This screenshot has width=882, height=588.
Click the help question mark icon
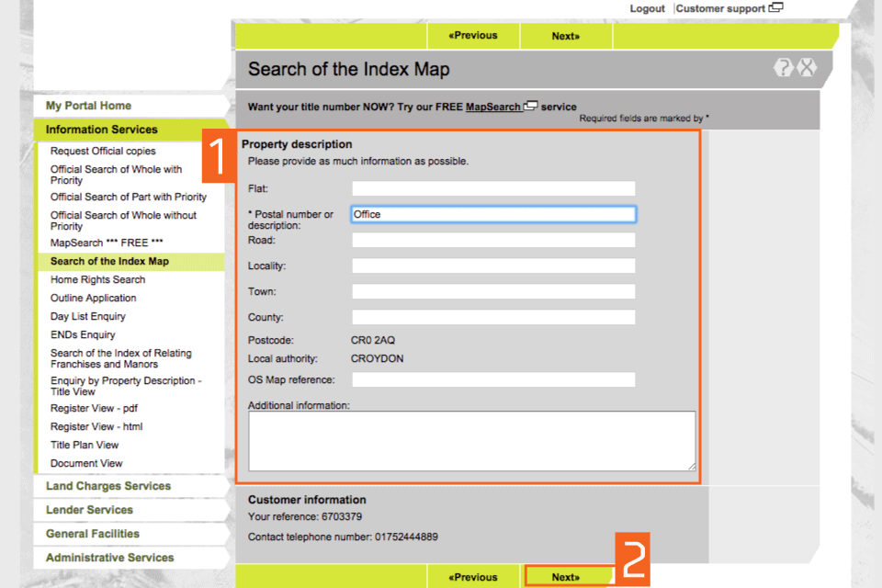[783, 67]
